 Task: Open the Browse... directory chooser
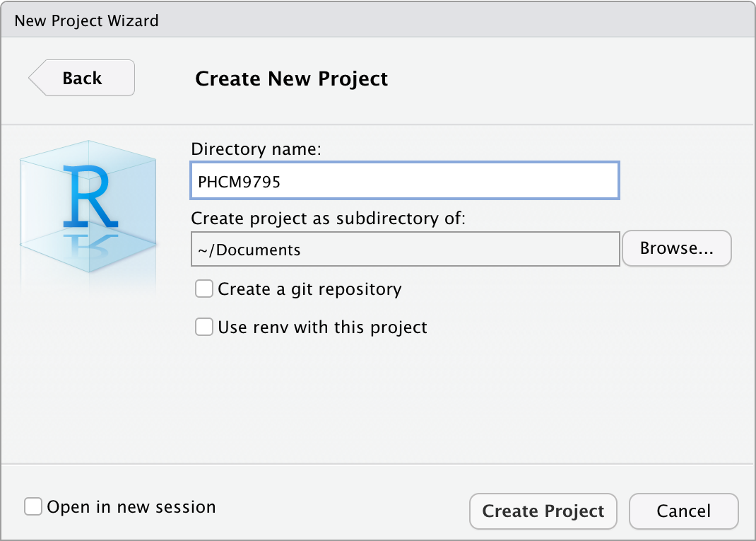pyautogui.click(x=676, y=248)
